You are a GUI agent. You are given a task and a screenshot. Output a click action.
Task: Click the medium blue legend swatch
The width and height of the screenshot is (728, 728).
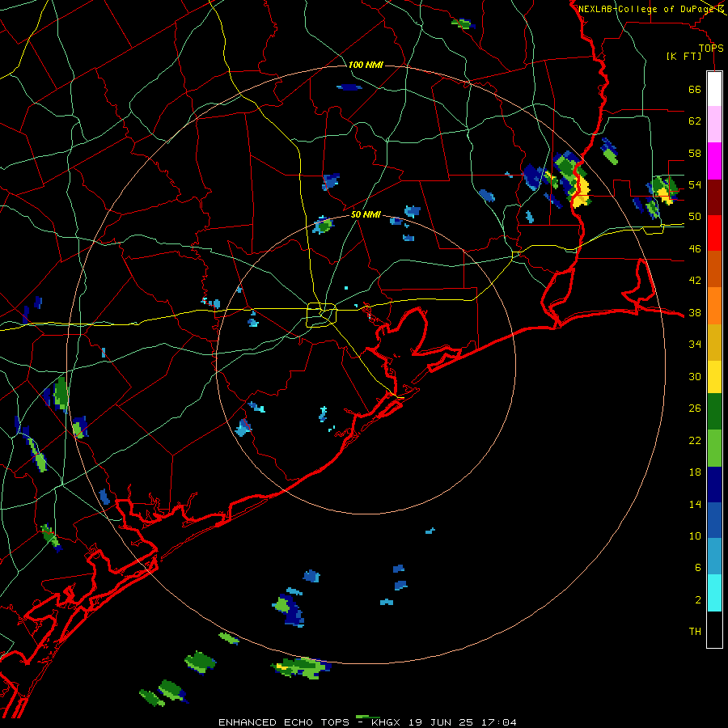(x=714, y=520)
